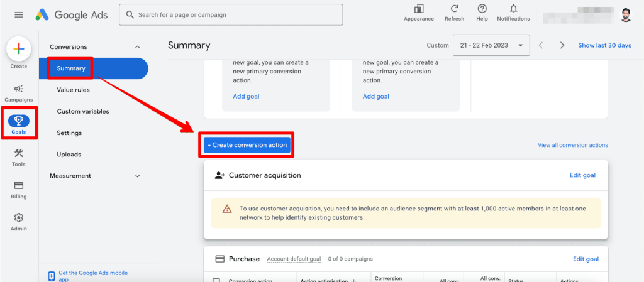Click the Summary page heading

pyautogui.click(x=189, y=45)
